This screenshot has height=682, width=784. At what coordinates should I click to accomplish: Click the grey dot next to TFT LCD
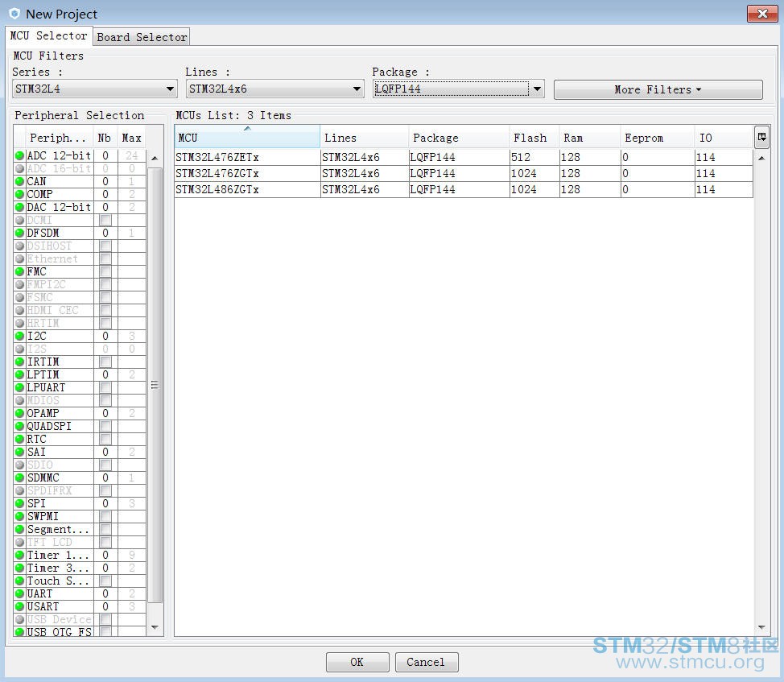(x=19, y=542)
